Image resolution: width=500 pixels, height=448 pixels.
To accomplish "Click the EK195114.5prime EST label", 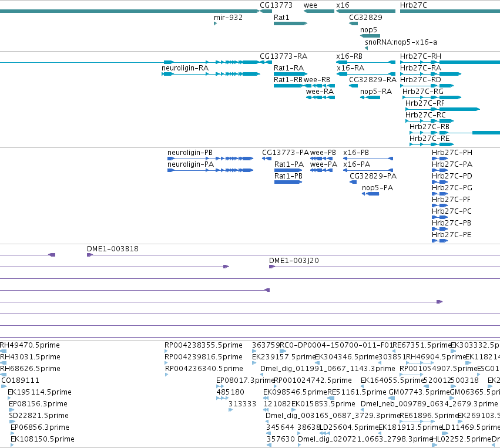I will 39,393.
